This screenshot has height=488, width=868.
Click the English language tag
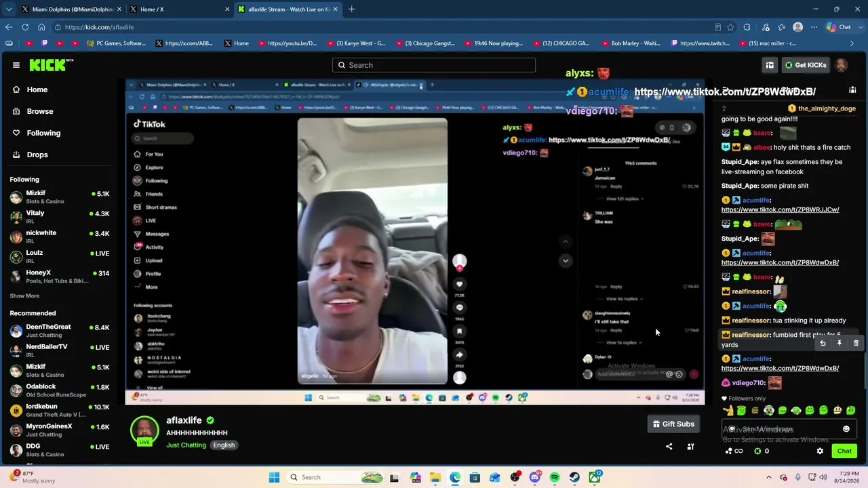(x=224, y=445)
